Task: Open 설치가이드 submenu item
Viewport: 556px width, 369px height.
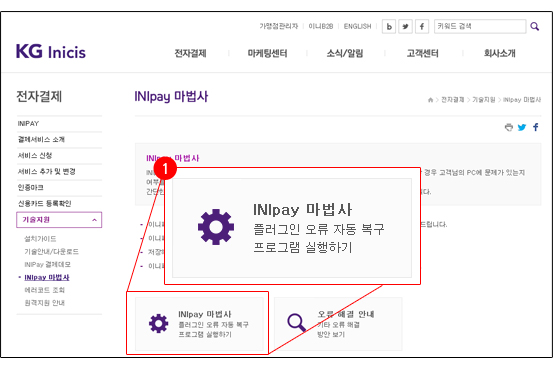Action: click(x=40, y=239)
